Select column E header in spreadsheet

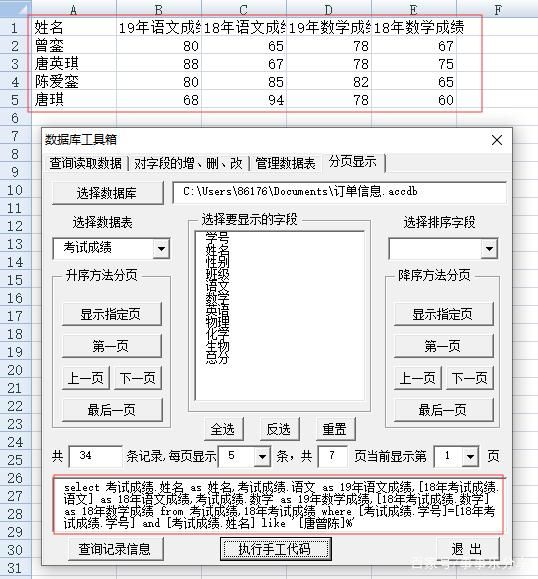(414, 9)
